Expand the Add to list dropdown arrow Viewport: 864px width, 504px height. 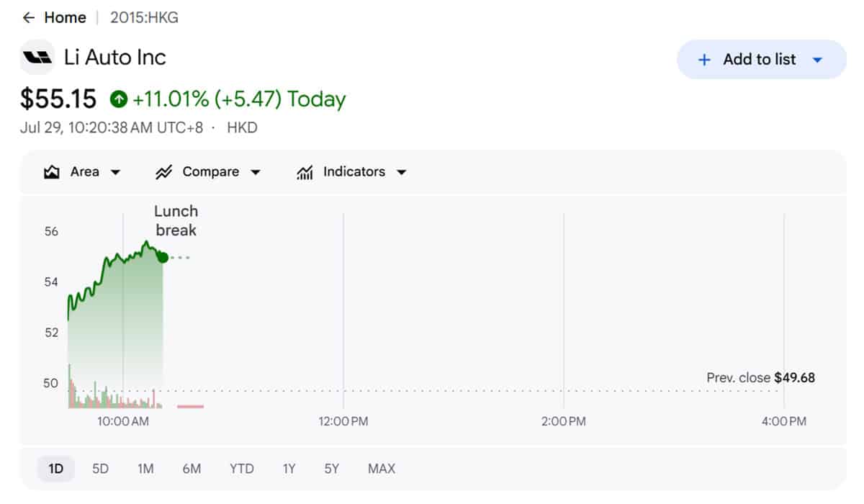point(817,60)
